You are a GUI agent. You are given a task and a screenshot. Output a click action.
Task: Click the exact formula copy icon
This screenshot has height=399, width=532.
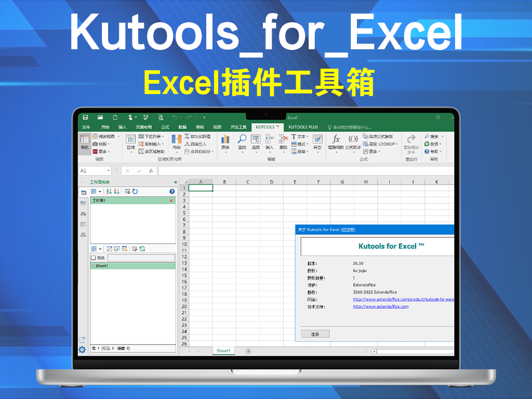366,137
